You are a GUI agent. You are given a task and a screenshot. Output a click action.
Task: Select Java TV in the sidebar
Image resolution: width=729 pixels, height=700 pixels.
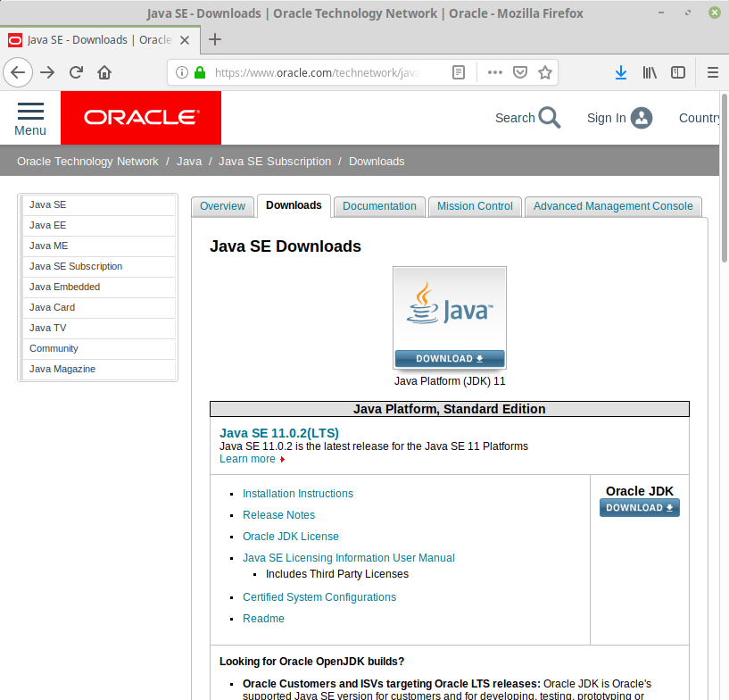(98, 328)
